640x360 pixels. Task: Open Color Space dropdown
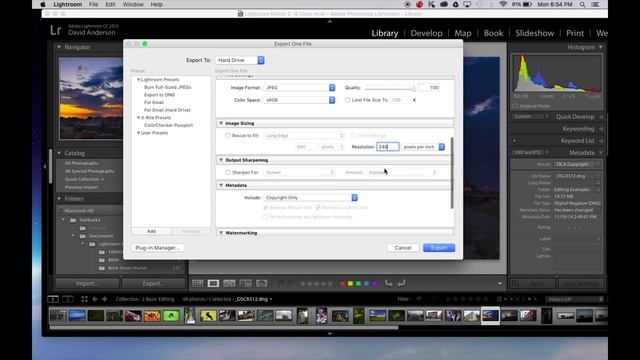pos(299,100)
